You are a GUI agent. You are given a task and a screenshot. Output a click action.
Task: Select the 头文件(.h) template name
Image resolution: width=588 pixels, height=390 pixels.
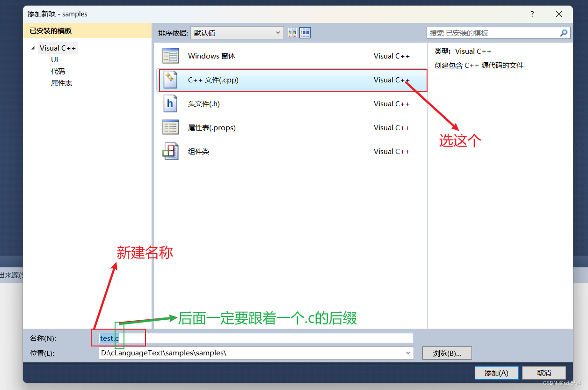(x=204, y=104)
